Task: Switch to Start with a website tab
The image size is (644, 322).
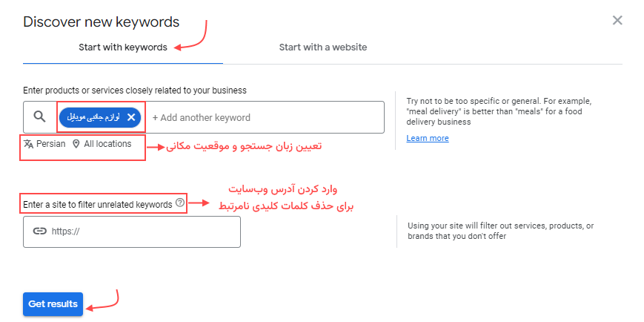Action: [x=322, y=47]
